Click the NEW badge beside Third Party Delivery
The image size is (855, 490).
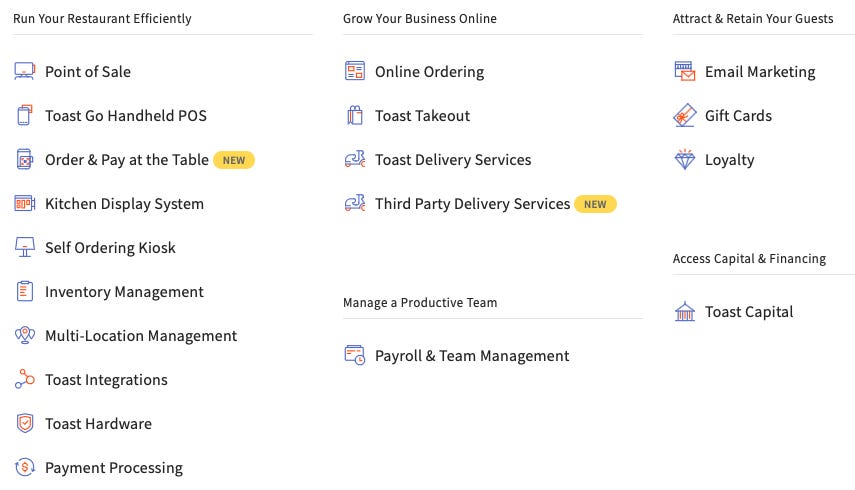pyautogui.click(x=595, y=204)
